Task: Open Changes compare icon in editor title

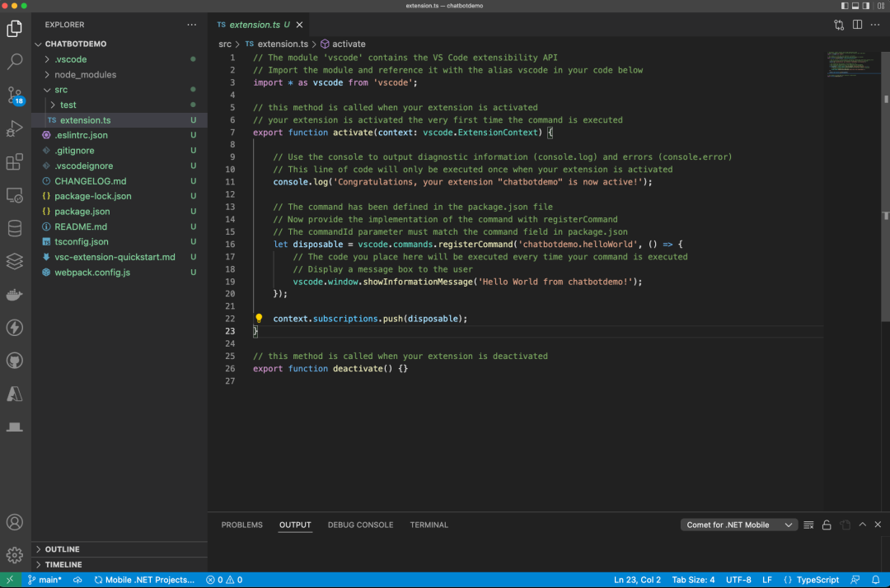Action: click(x=839, y=25)
